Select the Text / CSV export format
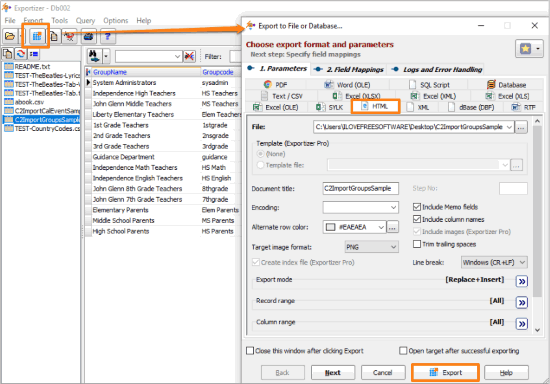 282,96
